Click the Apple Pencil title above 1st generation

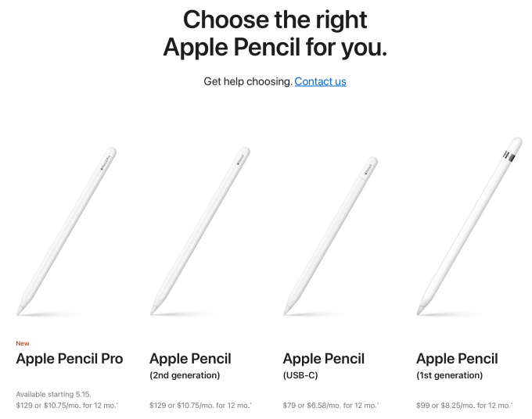(x=457, y=359)
